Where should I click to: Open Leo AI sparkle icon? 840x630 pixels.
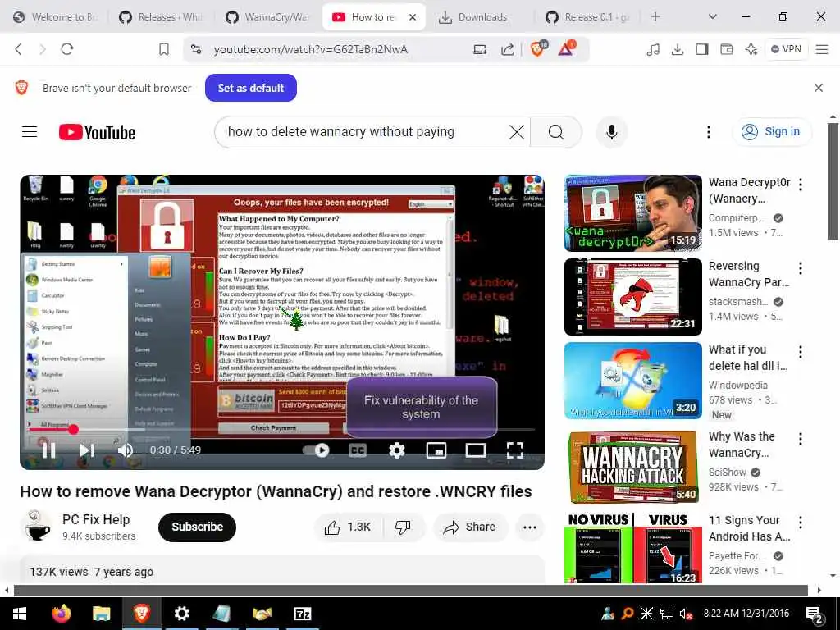[751, 49]
